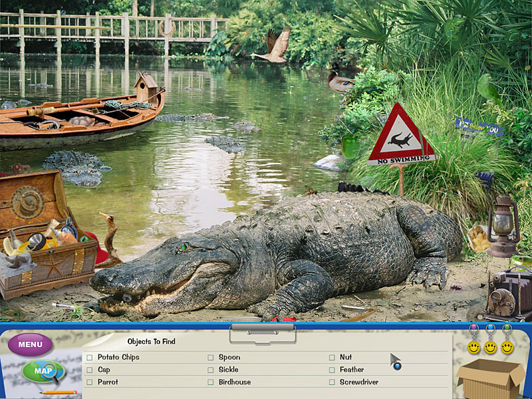Viewport: 532px width, 399px height.
Task: Click the mallard duck by the bank
Action: (x=339, y=81)
